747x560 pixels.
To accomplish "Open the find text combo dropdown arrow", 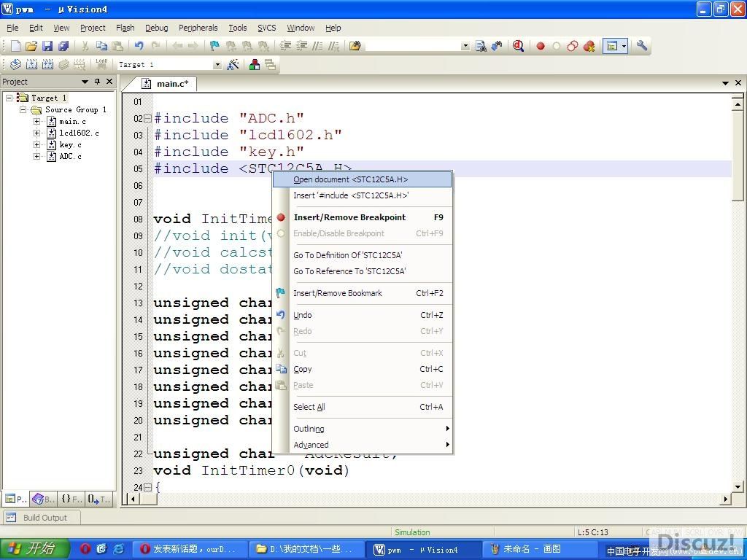I will tap(465, 46).
